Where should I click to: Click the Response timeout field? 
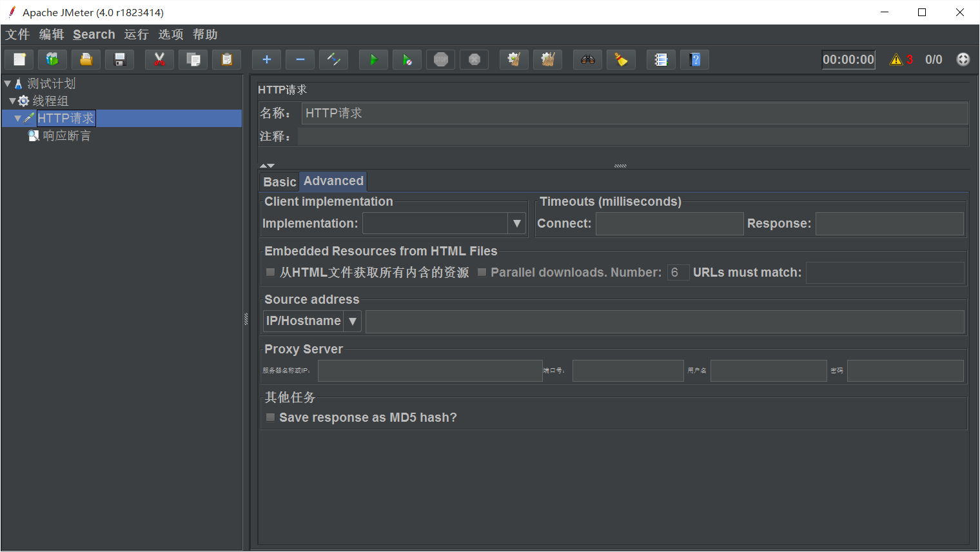click(x=889, y=224)
